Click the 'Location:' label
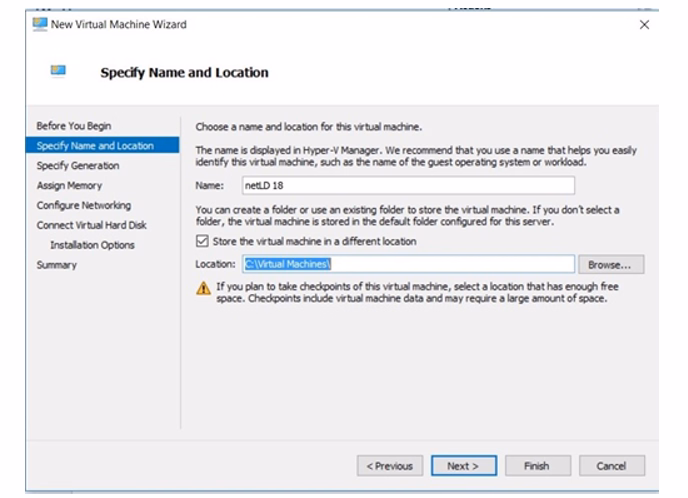 pos(215,264)
